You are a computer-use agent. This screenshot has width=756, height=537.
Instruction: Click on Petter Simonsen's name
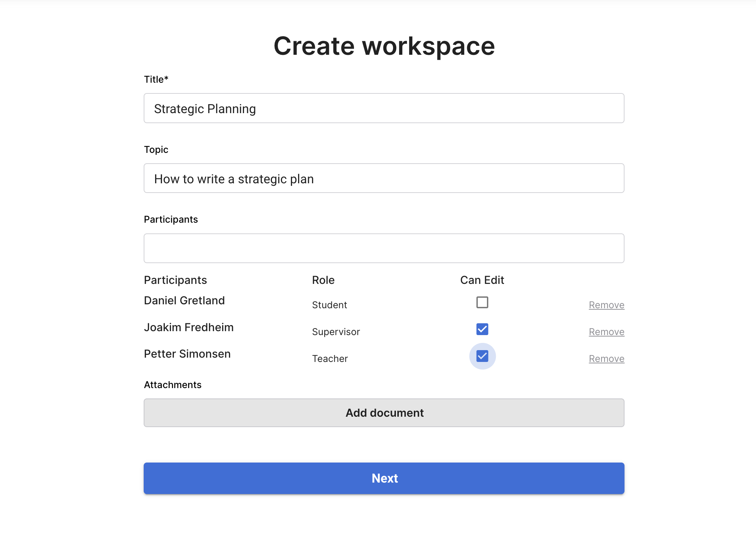[x=187, y=354]
